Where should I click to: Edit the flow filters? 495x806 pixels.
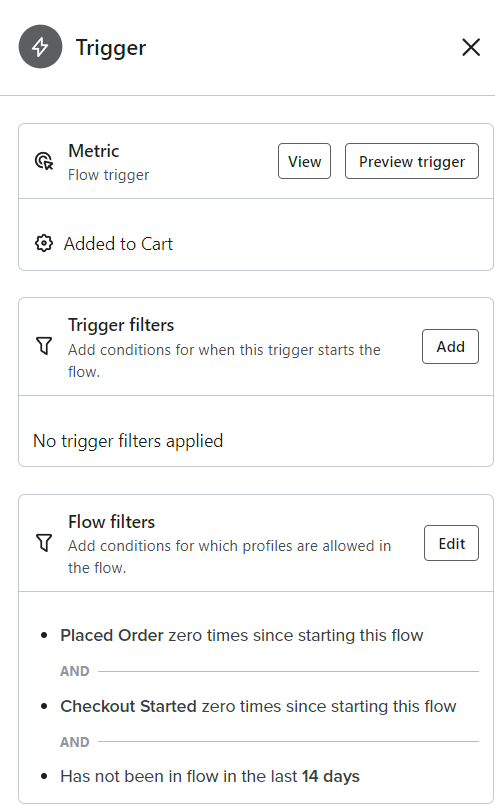coord(451,543)
